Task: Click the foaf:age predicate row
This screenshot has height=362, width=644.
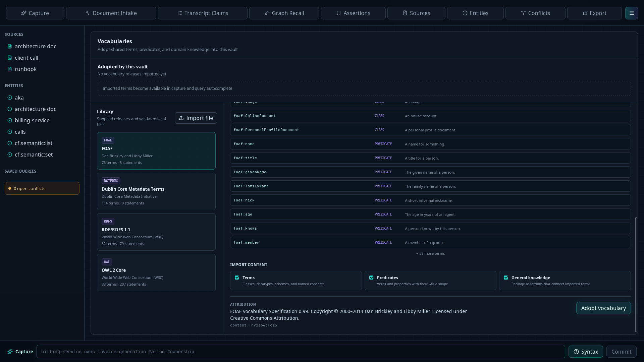Action: pyautogui.click(x=430, y=214)
